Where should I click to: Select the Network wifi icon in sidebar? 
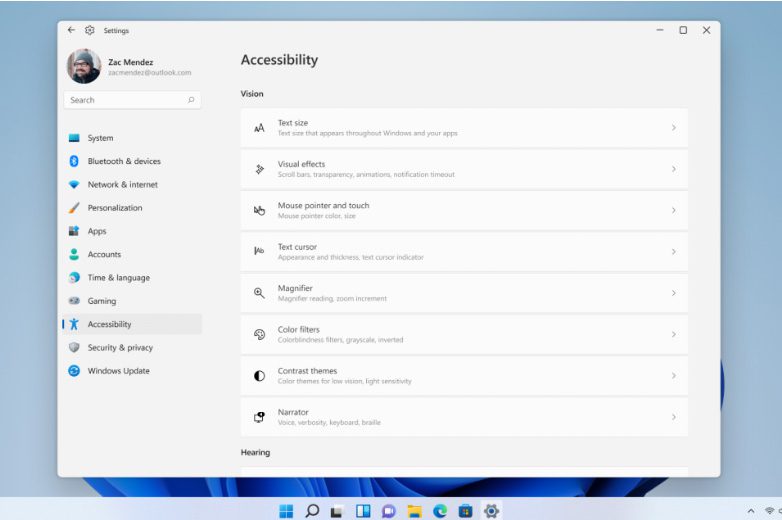point(74,184)
